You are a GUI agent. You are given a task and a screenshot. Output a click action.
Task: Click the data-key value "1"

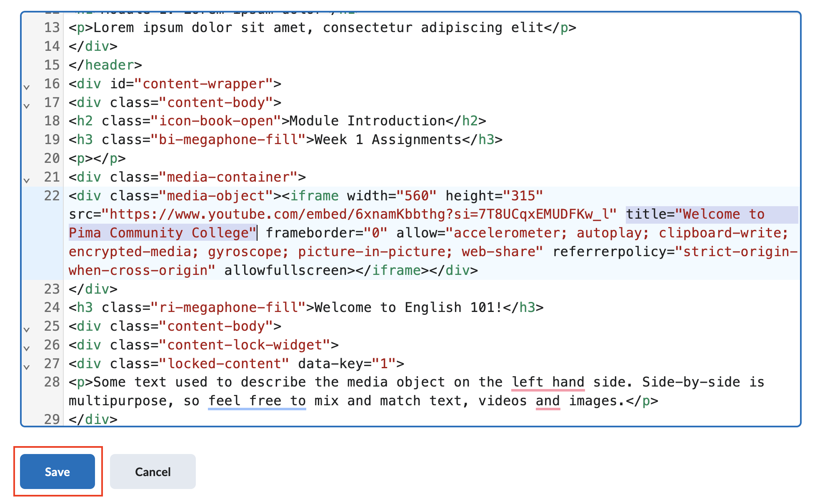click(384, 364)
